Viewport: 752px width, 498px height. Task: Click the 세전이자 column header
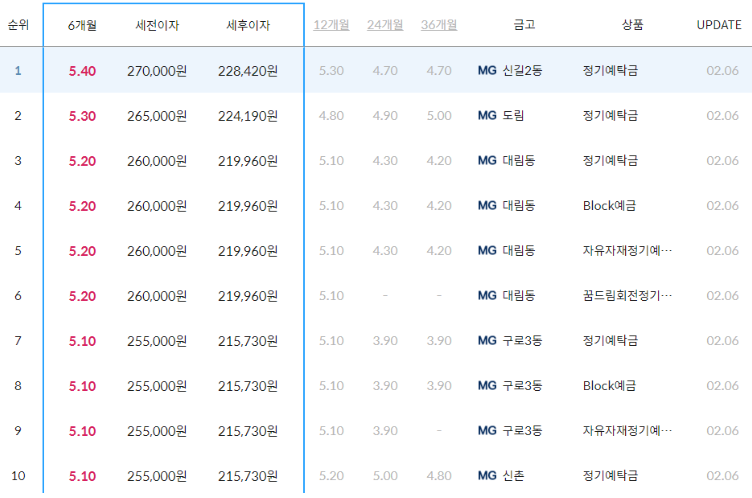pyautogui.click(x=157, y=25)
